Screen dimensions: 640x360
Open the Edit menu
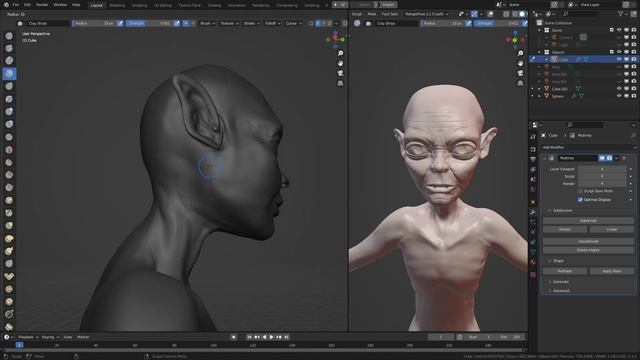27,5
